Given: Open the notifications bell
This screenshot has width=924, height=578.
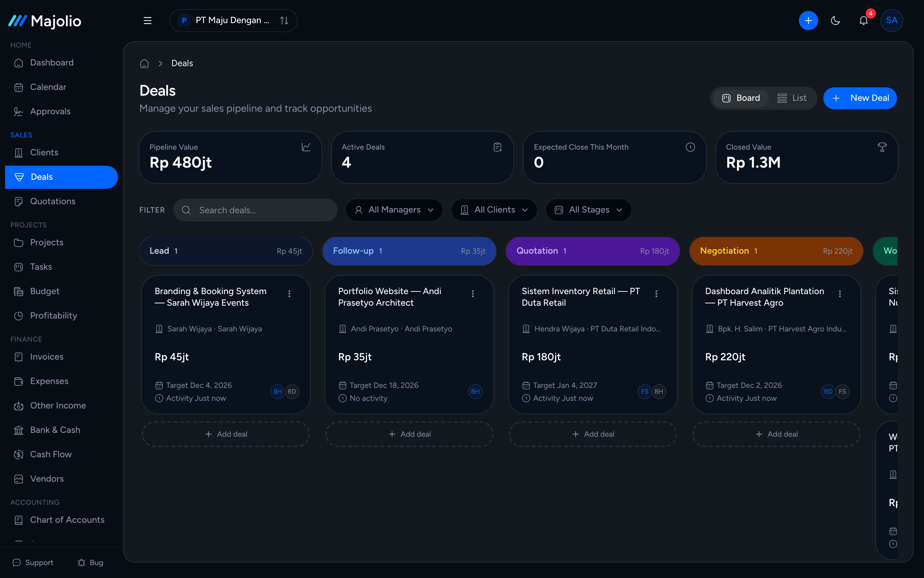Looking at the screenshot, I should (x=864, y=21).
